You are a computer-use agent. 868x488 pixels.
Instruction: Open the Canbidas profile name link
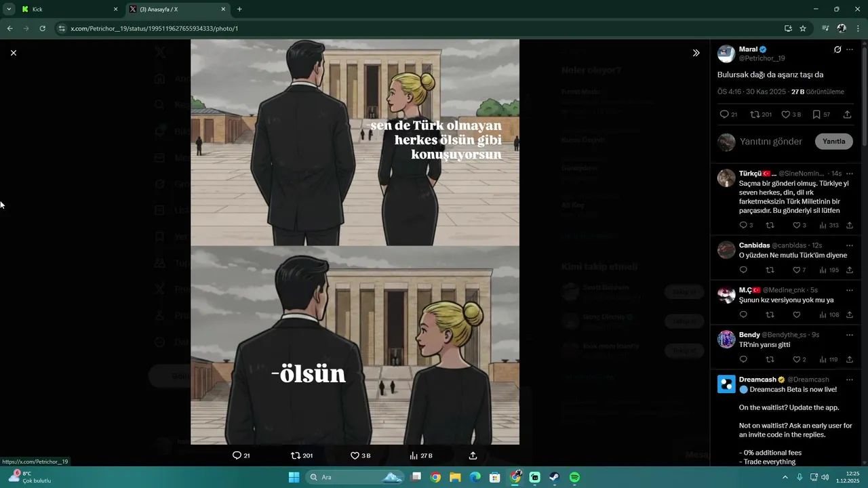pos(754,245)
